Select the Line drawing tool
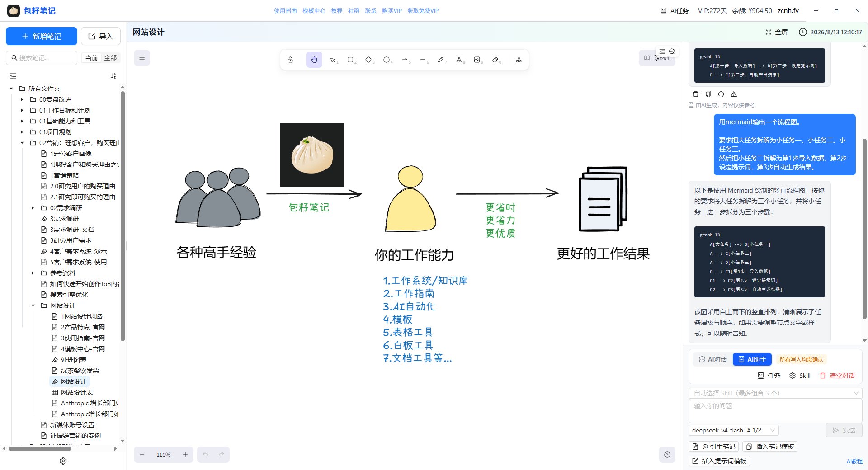The image size is (868, 470). tap(424, 60)
